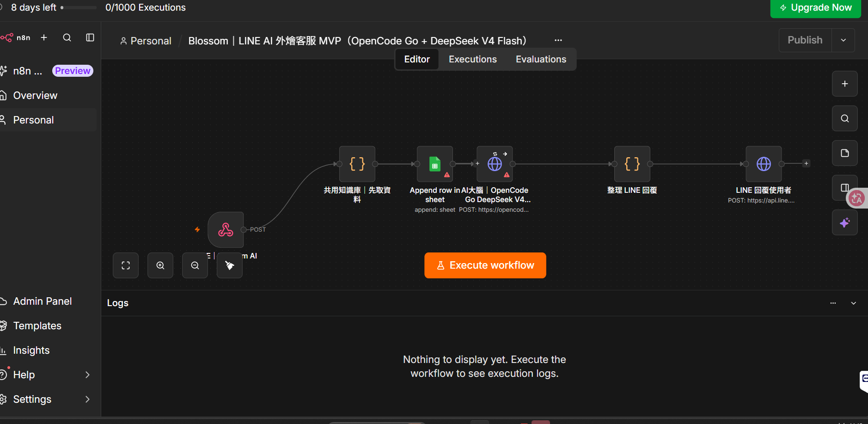The width and height of the screenshot is (868, 424).
Task: Click the workflow title to rename it
Action: click(357, 41)
